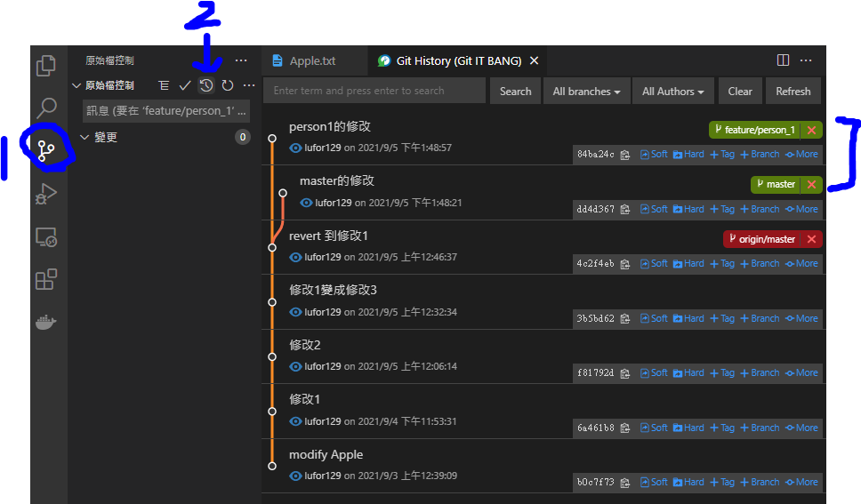Click the Search button
This screenshot has height=504, width=861.
click(515, 92)
